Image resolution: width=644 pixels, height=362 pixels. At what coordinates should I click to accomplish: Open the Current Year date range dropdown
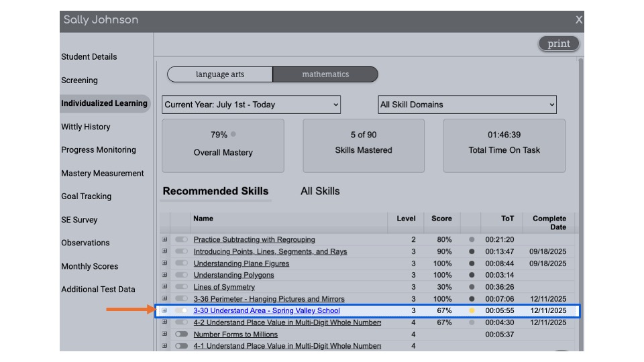point(251,105)
